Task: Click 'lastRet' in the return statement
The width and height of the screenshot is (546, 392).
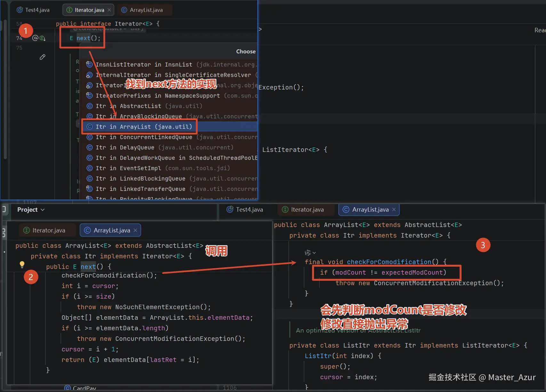Action: pos(163,360)
